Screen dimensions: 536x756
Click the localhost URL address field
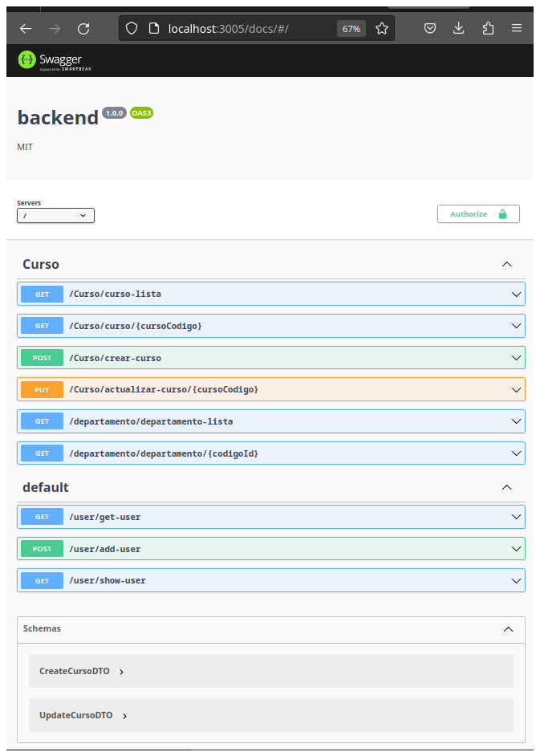pyautogui.click(x=241, y=29)
